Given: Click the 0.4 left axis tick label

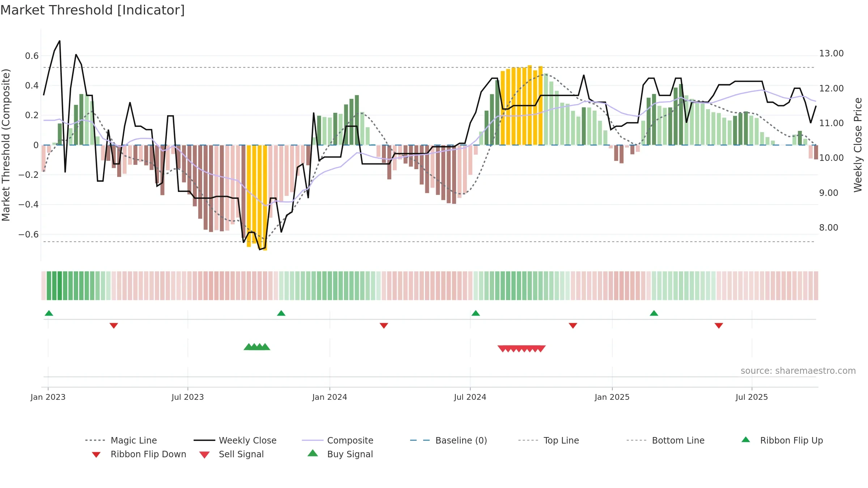Looking at the screenshot, I should click(x=32, y=86).
